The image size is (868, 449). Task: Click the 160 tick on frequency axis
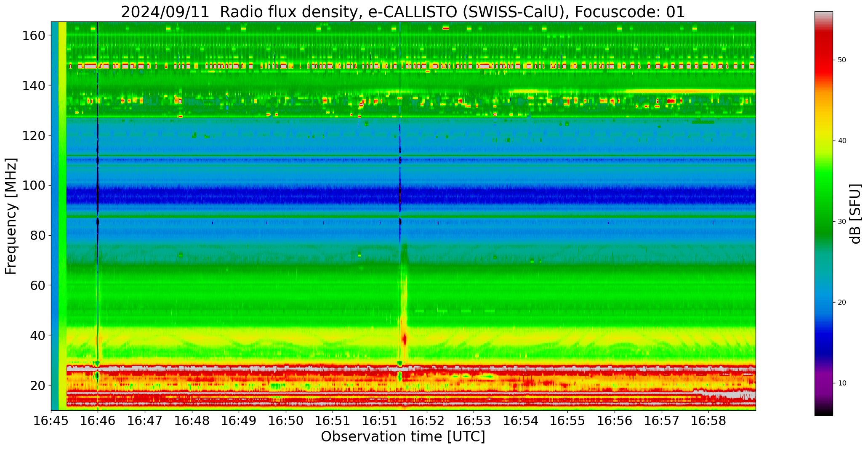[x=33, y=35]
